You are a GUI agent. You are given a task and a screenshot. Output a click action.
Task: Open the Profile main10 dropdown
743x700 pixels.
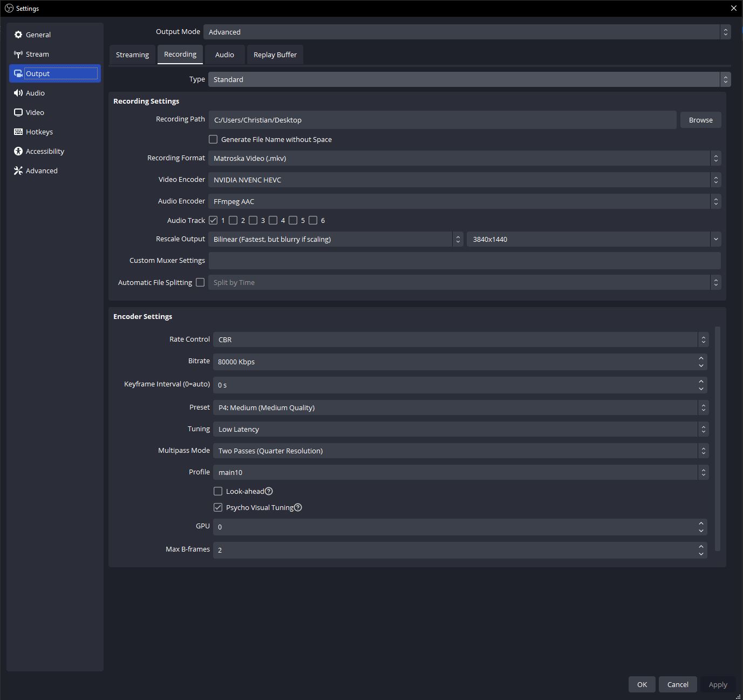[x=461, y=472]
